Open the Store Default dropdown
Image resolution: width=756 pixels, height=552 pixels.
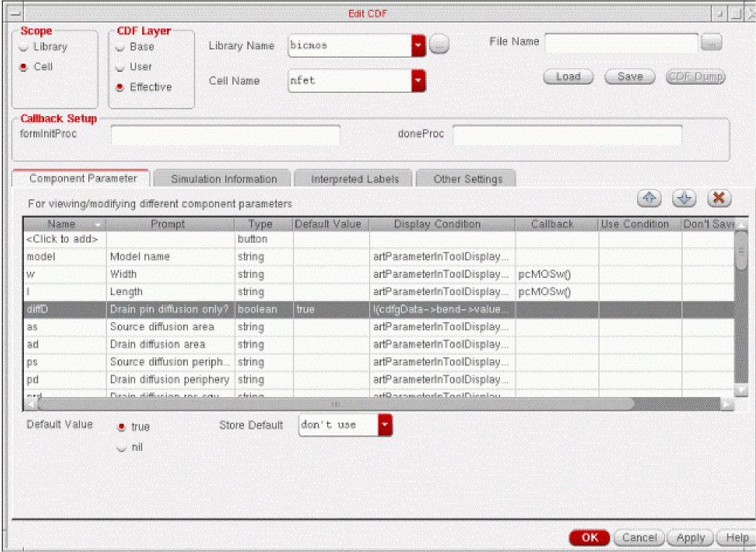[385, 425]
